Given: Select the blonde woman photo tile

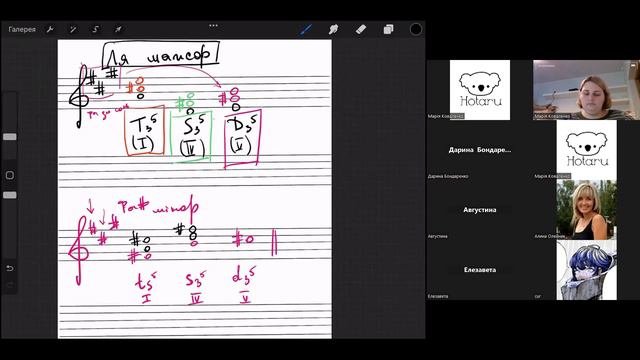Looking at the screenshot, I should (x=587, y=210).
